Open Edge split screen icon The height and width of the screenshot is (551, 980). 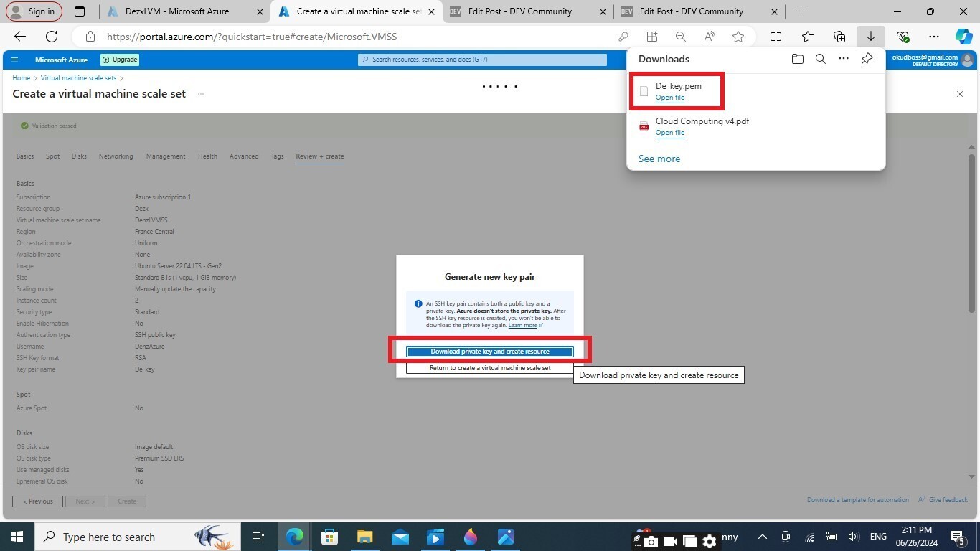(776, 37)
